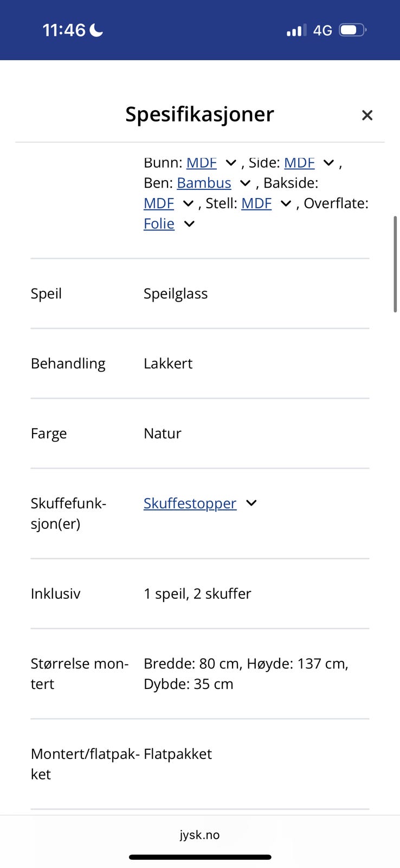This screenshot has height=868, width=400.
Task: Open the Skuffestopper link
Action: click(x=190, y=503)
